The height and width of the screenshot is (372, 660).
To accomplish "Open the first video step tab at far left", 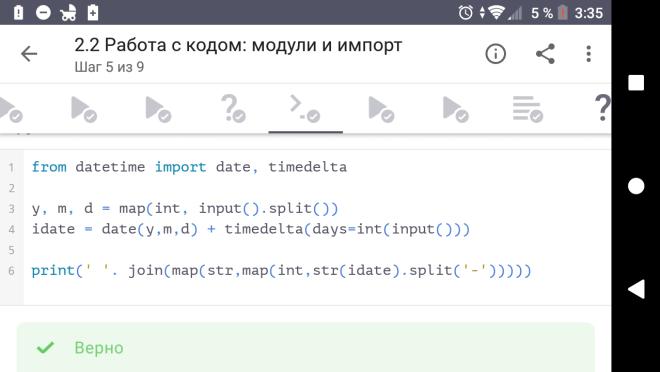I will coord(10,109).
